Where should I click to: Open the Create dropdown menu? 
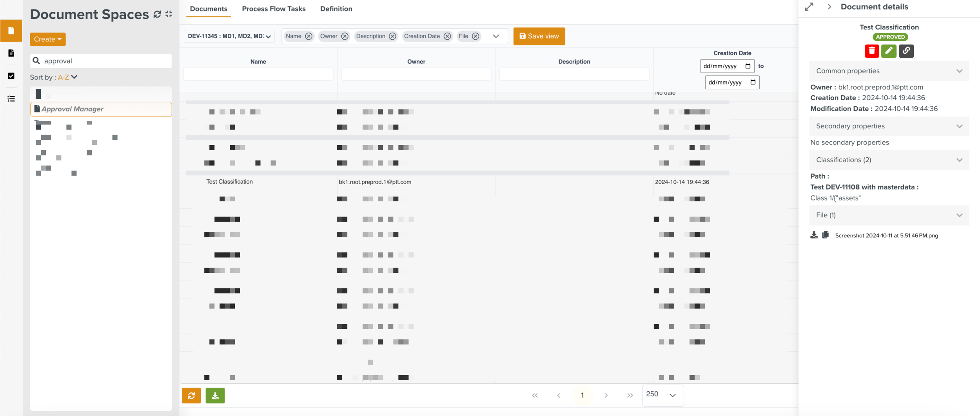click(48, 39)
